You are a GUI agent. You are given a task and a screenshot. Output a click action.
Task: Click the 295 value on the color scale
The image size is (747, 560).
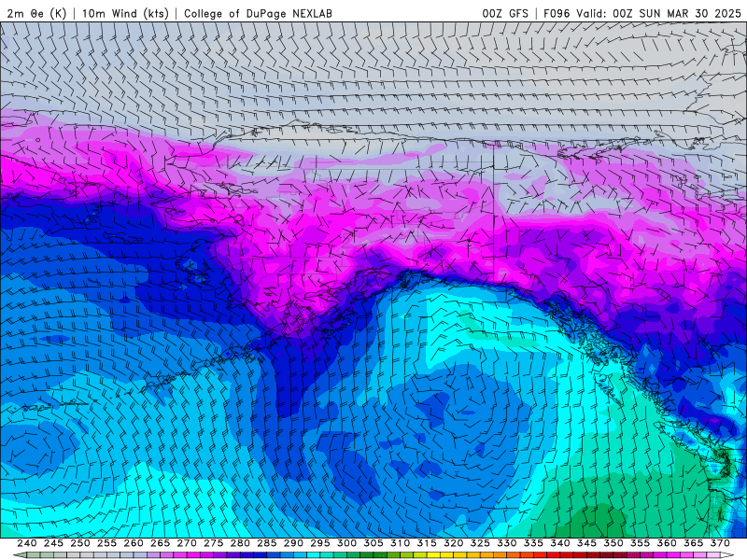320,543
